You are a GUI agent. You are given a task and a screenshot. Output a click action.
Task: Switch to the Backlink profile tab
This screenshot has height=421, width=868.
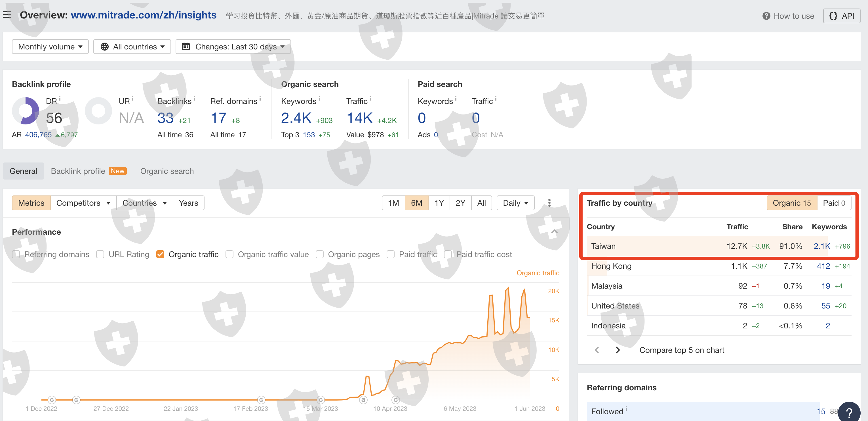pyautogui.click(x=78, y=171)
